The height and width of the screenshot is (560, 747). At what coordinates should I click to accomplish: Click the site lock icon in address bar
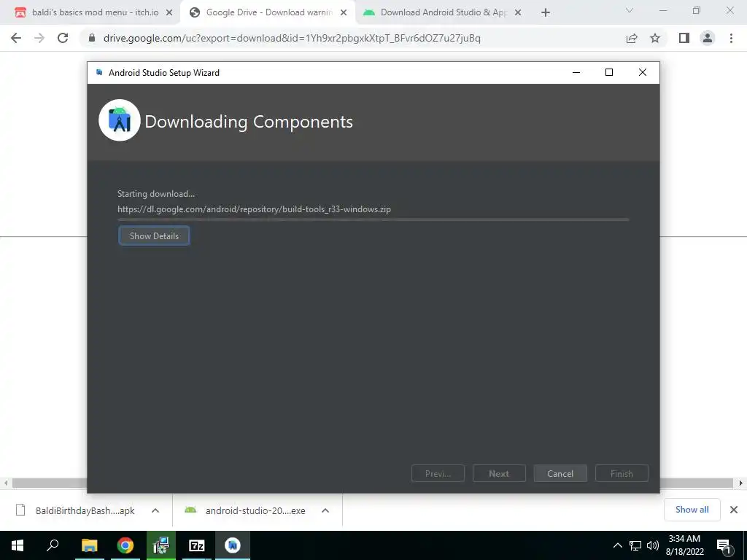(92, 38)
